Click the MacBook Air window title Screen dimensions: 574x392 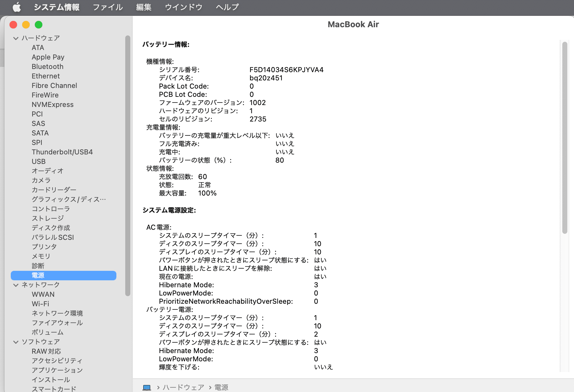click(x=353, y=24)
